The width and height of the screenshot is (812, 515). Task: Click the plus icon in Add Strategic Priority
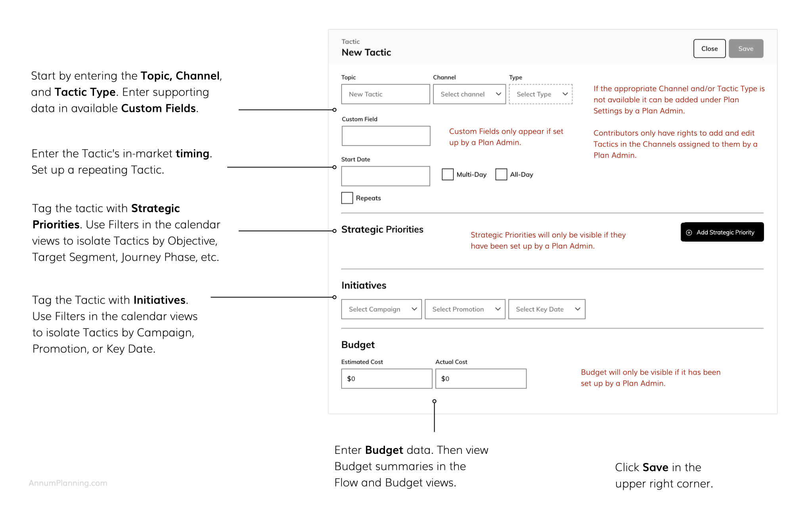(x=689, y=233)
